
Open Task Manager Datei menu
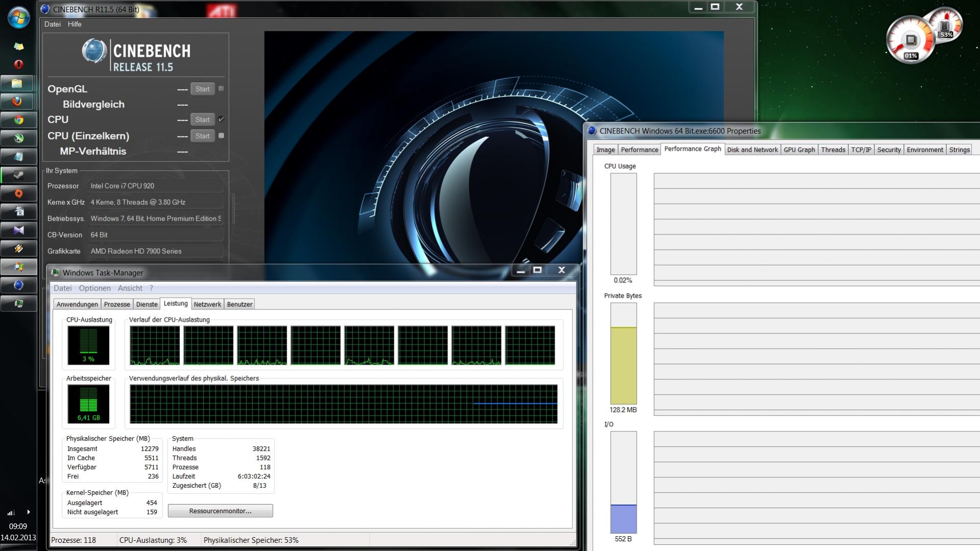(x=62, y=288)
